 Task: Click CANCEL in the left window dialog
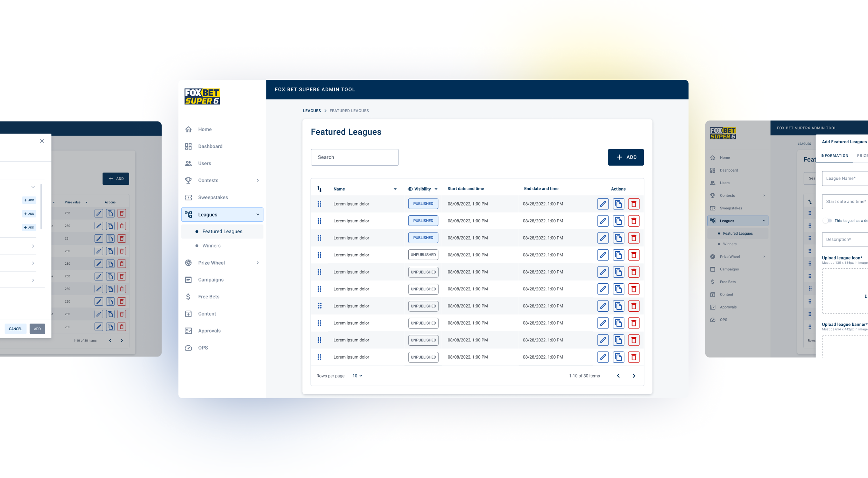pyautogui.click(x=15, y=329)
